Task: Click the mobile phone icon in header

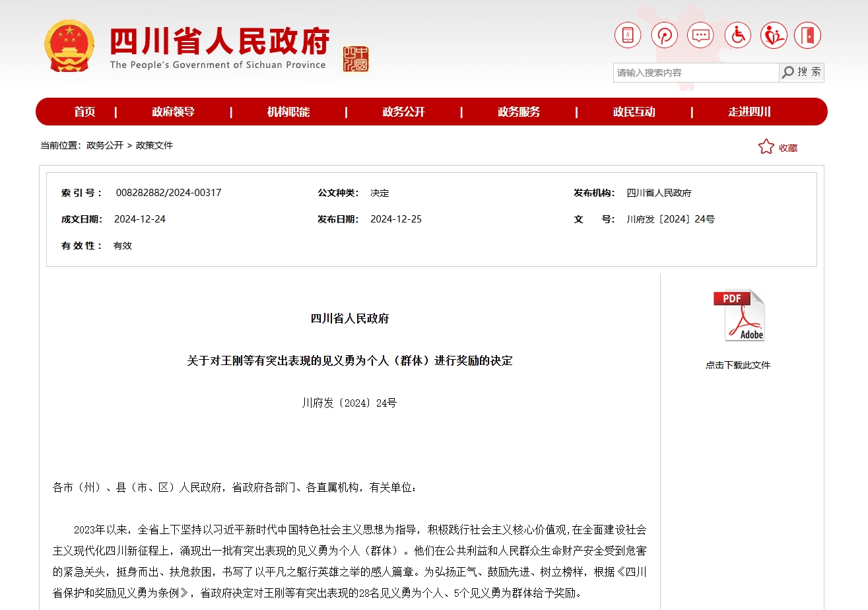Action: 628,35
